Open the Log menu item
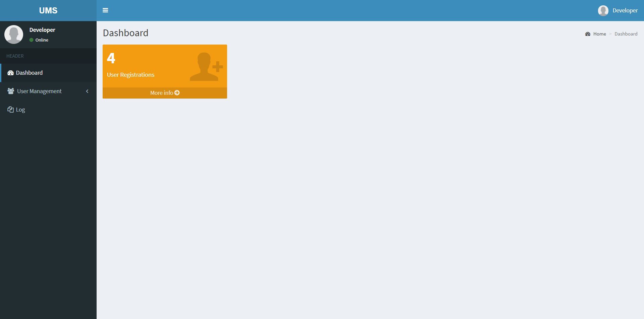The height and width of the screenshot is (319, 644). (x=48, y=110)
